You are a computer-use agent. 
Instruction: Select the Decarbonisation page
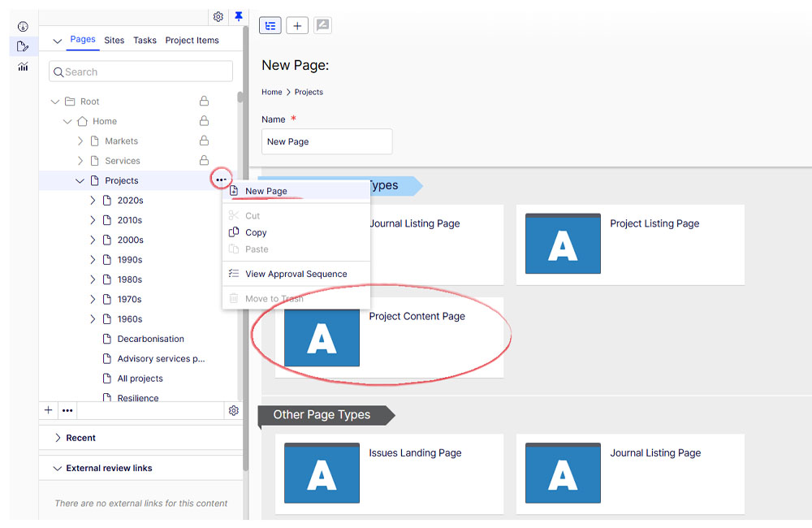pos(151,339)
